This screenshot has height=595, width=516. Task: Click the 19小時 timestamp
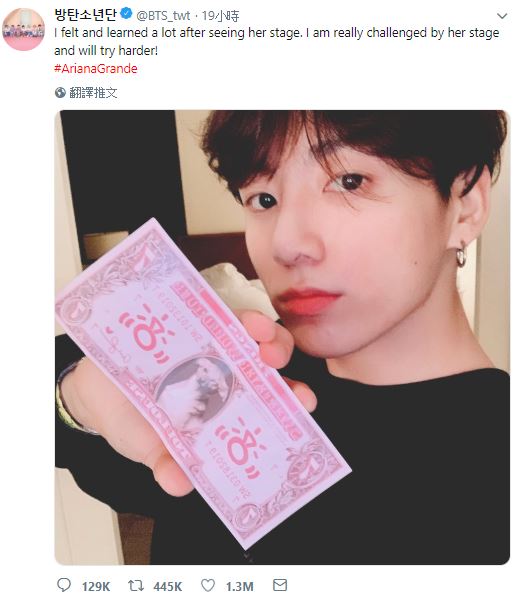(220, 16)
